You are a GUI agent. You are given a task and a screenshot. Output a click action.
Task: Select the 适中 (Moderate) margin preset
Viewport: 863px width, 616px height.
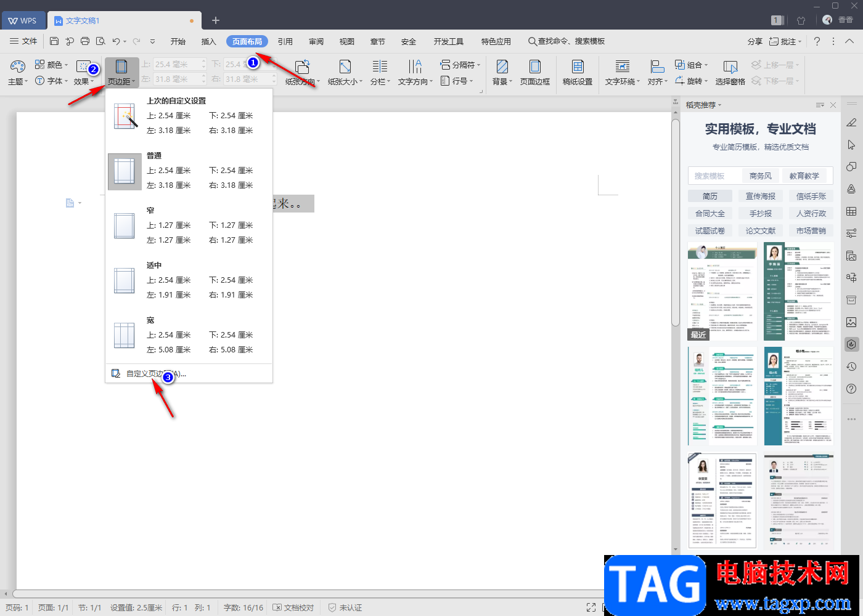pos(189,280)
